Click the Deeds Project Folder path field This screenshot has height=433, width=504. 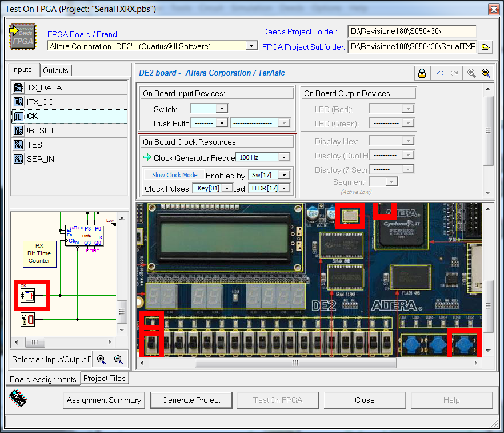tap(412, 31)
